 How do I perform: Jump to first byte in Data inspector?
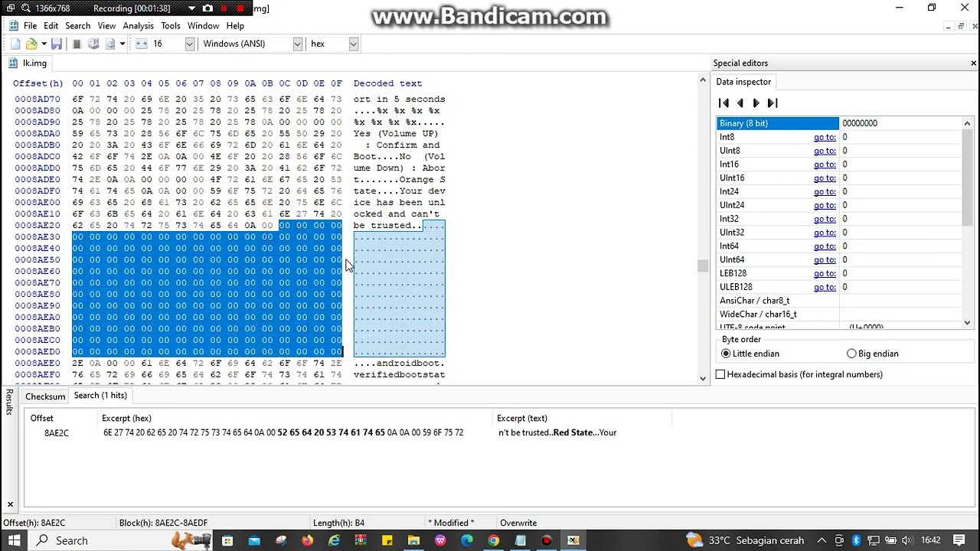[x=724, y=103]
